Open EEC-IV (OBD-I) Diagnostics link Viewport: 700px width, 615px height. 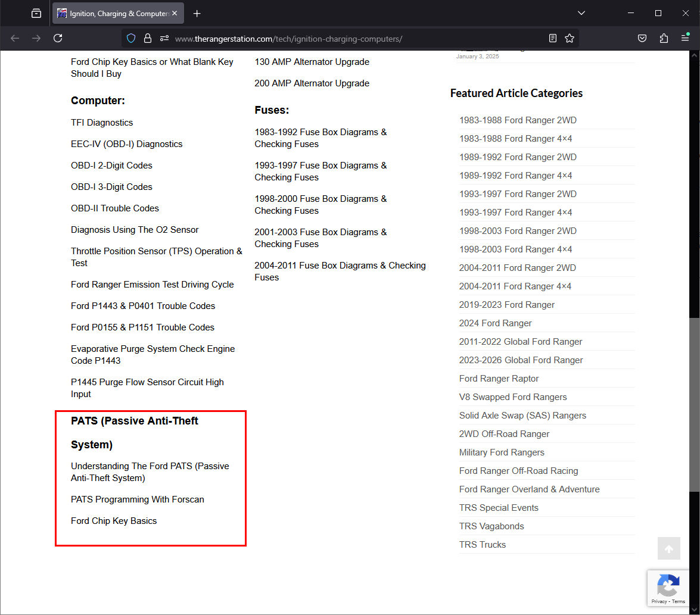tap(127, 144)
